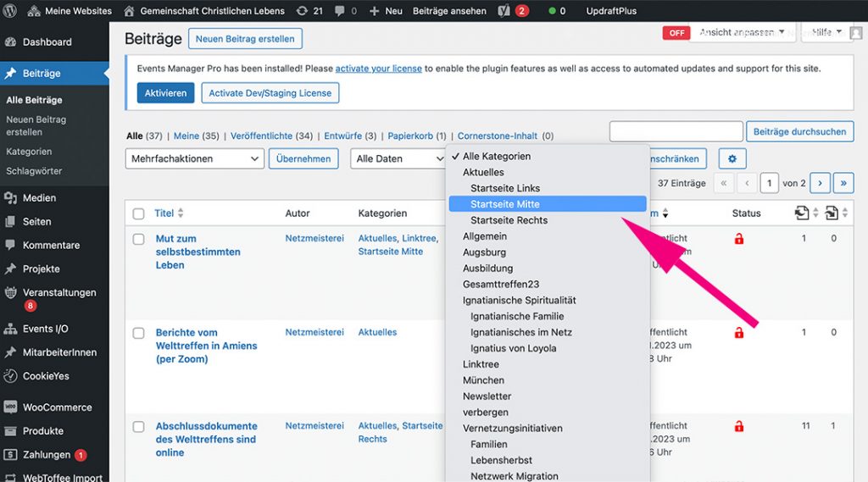The image size is (868, 482).
Task: Click the gear settings button beside filter
Action: pos(732,158)
